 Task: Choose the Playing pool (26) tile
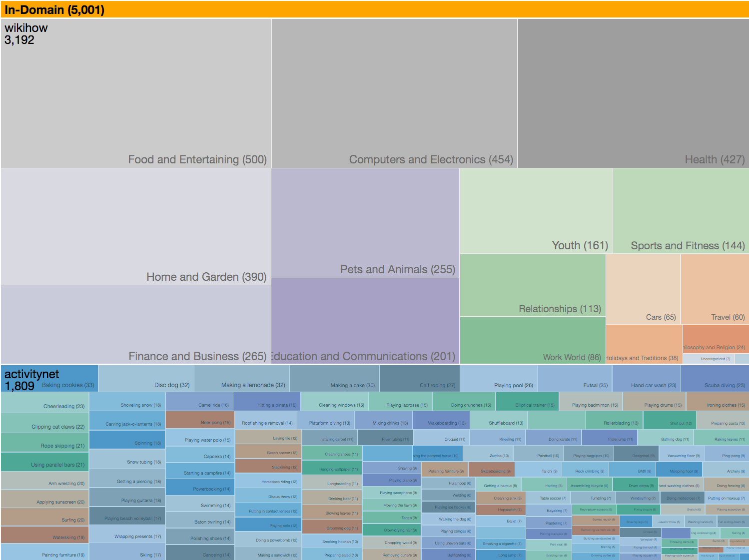tap(499, 379)
